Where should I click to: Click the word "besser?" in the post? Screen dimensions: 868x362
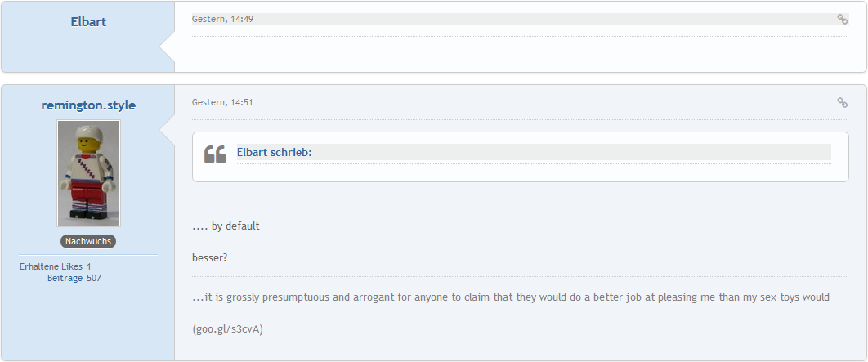209,257
